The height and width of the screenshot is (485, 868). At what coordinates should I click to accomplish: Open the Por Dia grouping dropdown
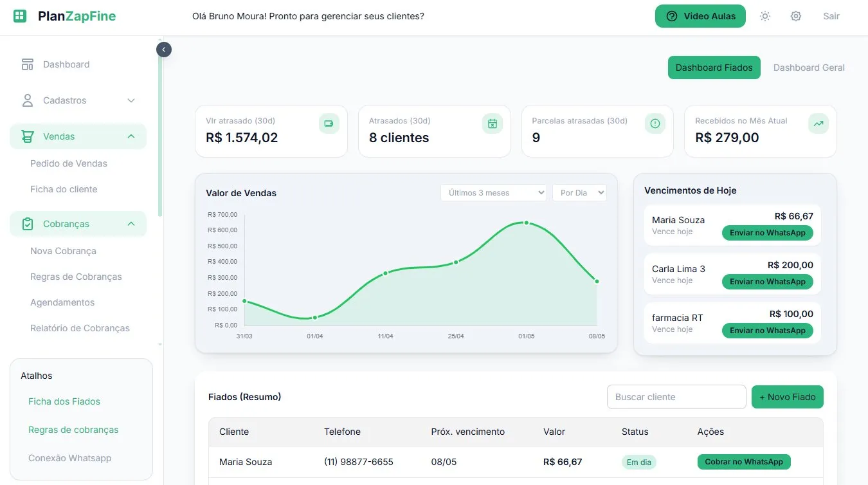579,193
